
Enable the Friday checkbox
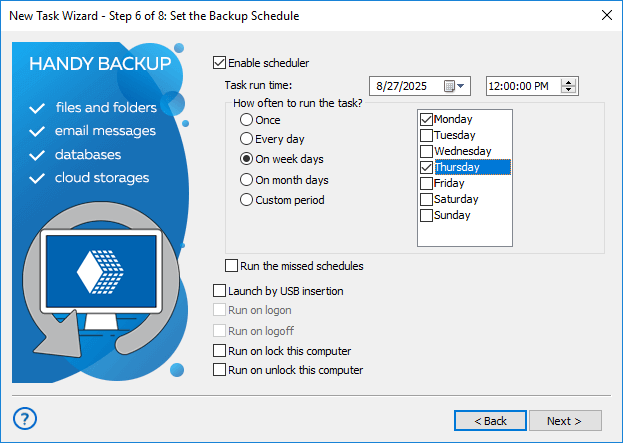pos(427,183)
